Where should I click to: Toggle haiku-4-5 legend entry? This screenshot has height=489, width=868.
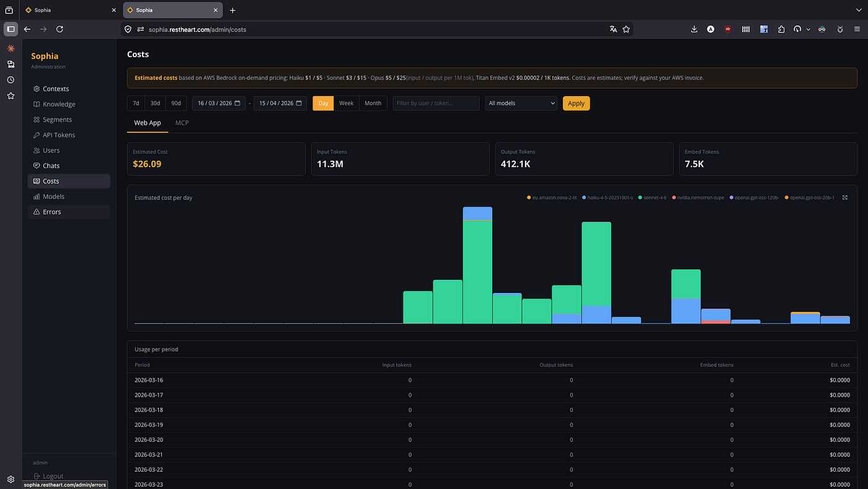[608, 197]
